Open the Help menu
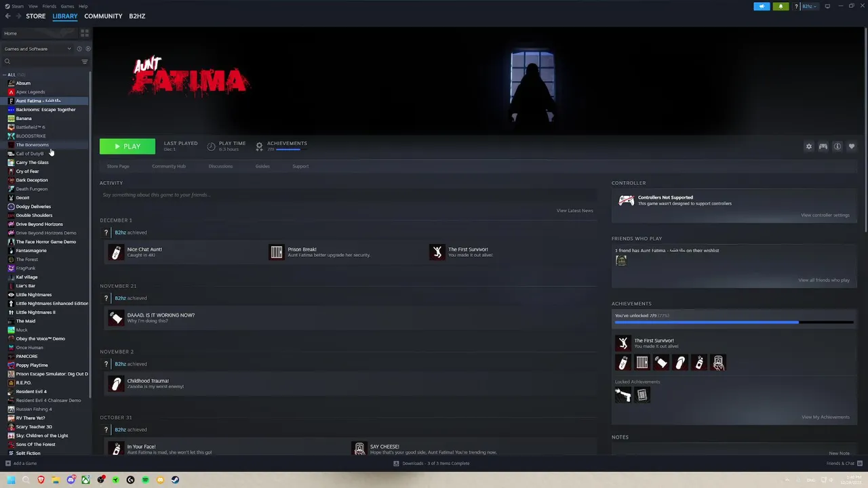Image resolution: width=868 pixels, height=488 pixels. [x=83, y=6]
